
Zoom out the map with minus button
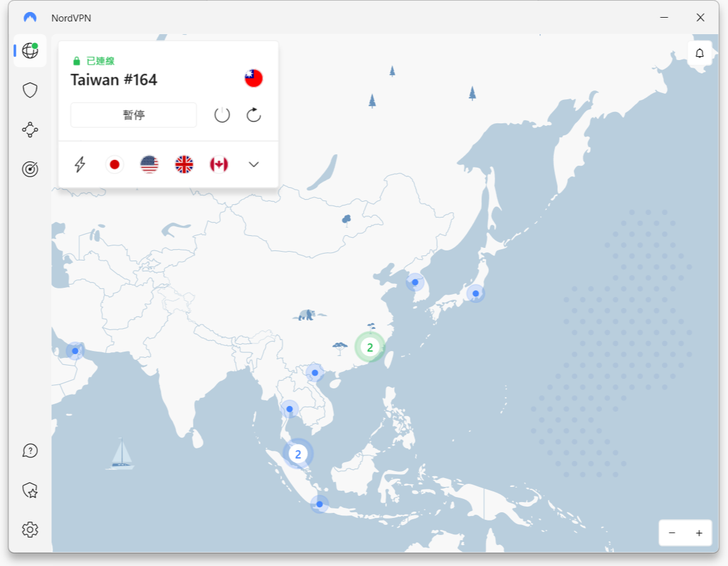[672, 533]
